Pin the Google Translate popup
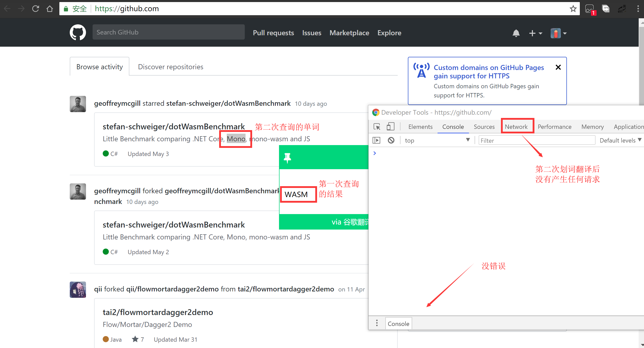Screen dimensions: 644x348 pyautogui.click(x=287, y=157)
